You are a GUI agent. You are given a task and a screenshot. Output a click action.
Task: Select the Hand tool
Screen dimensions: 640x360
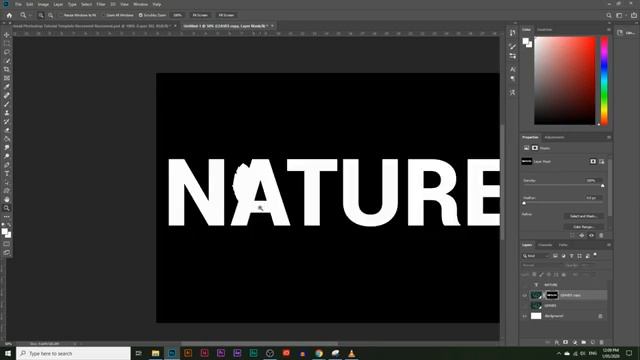(7, 200)
